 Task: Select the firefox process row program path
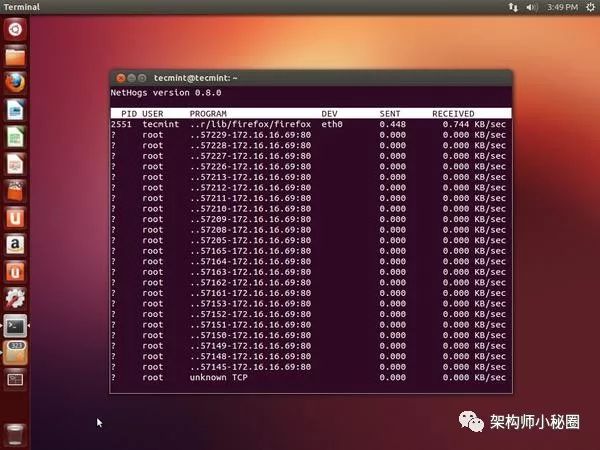[x=250, y=124]
